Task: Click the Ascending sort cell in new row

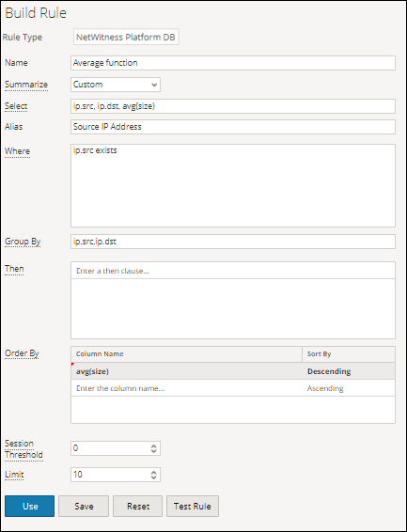Action: (349, 388)
